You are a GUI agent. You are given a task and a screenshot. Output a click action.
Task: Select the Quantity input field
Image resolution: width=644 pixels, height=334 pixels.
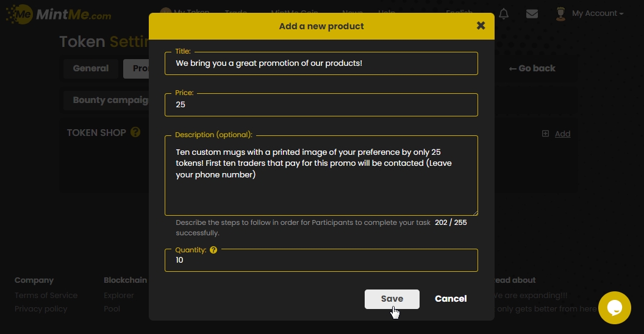point(321,260)
